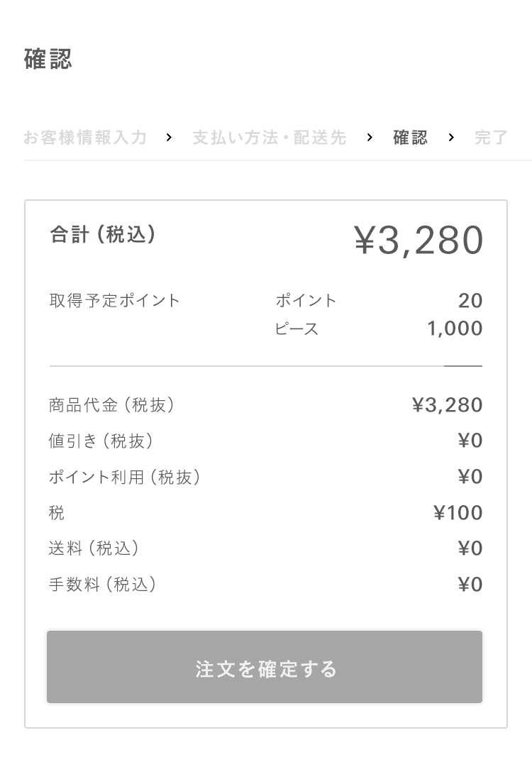Click the 値引き (税抜) row label

tap(101, 441)
